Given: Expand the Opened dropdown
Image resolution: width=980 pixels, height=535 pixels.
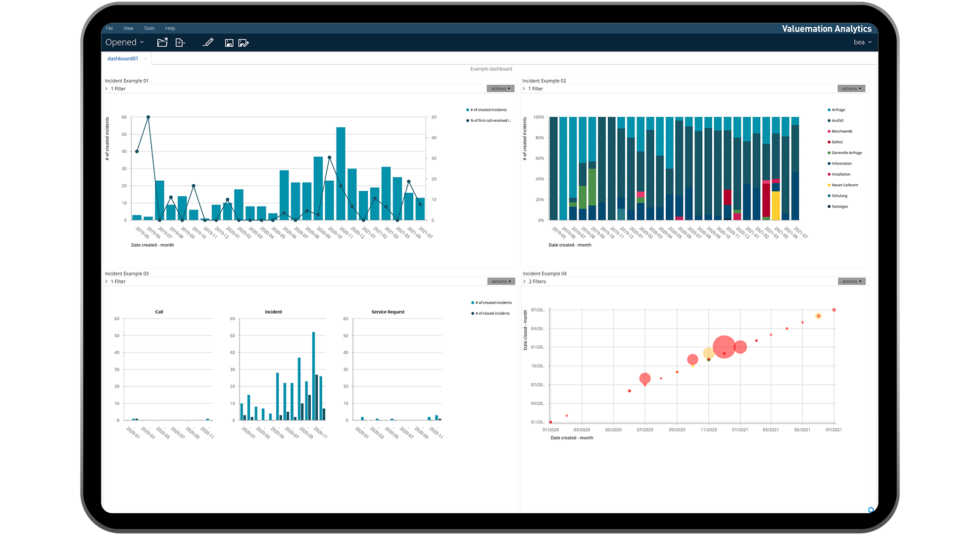Looking at the screenshot, I should (x=125, y=43).
